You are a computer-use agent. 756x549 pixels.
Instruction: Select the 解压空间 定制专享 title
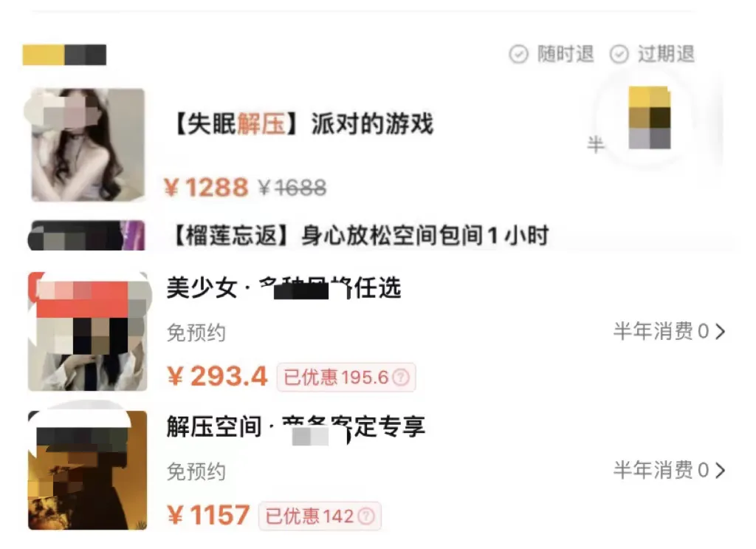[295, 427]
